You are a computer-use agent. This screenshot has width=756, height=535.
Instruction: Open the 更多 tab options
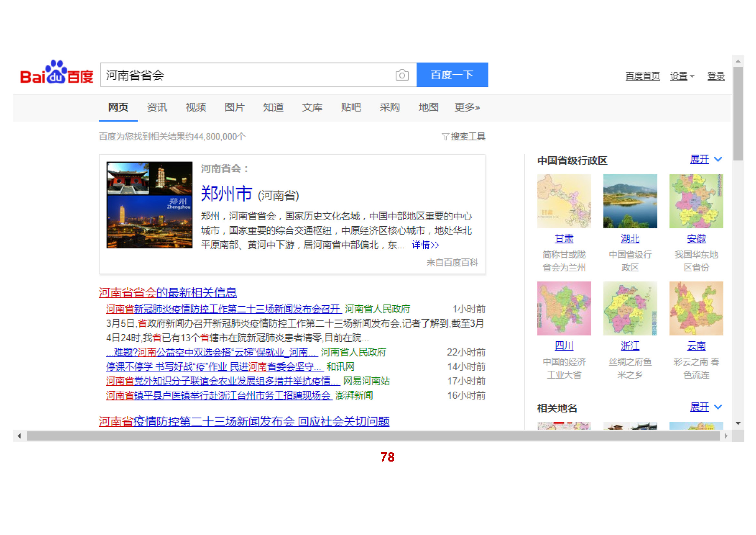(x=467, y=107)
